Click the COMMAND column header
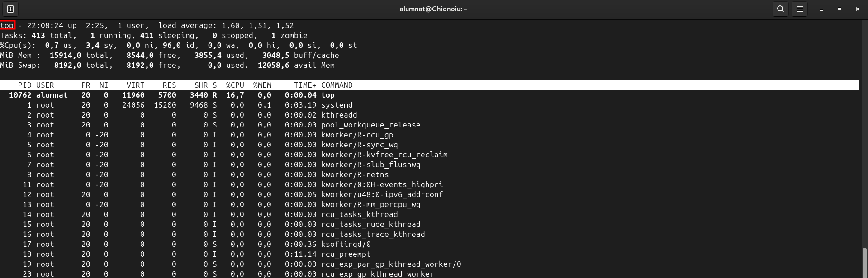868x278 pixels. pos(337,85)
